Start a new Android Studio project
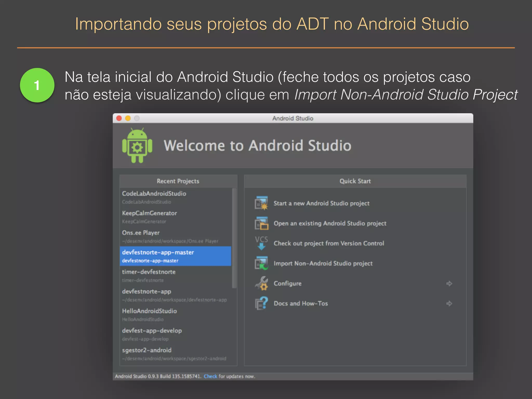 click(x=321, y=203)
